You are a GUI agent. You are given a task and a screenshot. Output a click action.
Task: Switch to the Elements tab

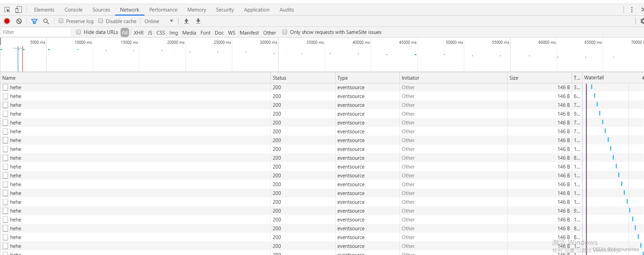44,10
